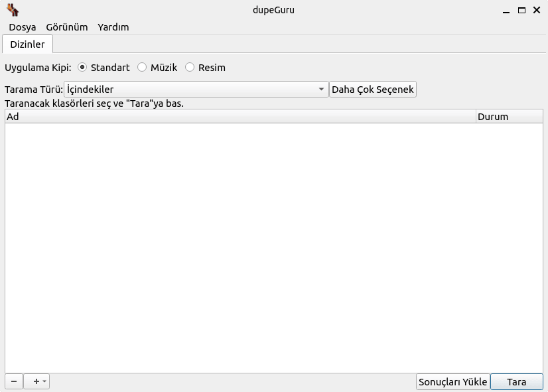Click the Ad column header
The width and height of the screenshot is (548, 392).
pos(239,117)
